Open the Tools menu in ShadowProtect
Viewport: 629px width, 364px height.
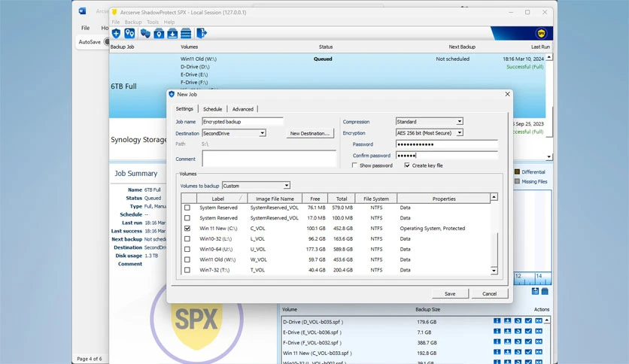(x=153, y=22)
